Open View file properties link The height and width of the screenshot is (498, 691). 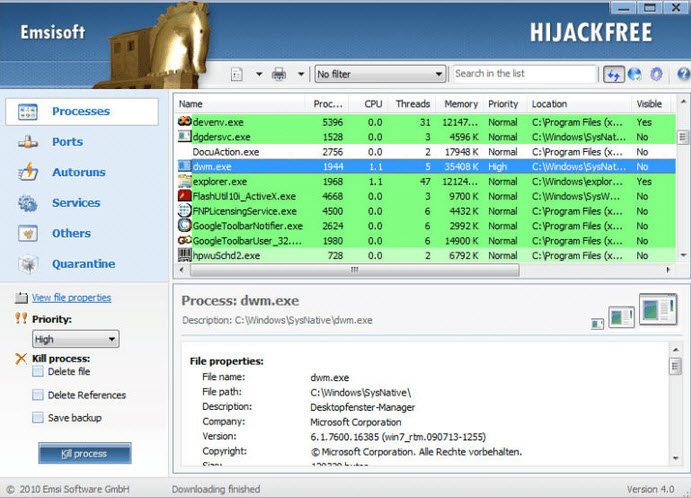pos(71,298)
